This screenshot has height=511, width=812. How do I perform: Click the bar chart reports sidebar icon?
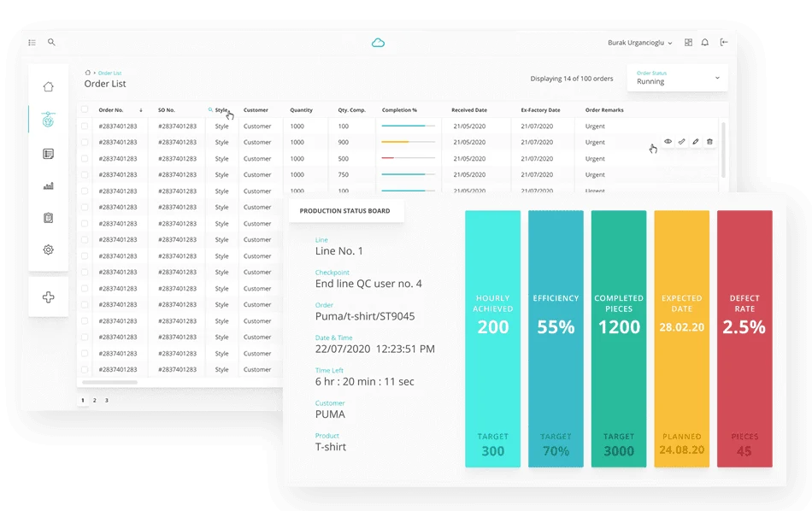49,185
